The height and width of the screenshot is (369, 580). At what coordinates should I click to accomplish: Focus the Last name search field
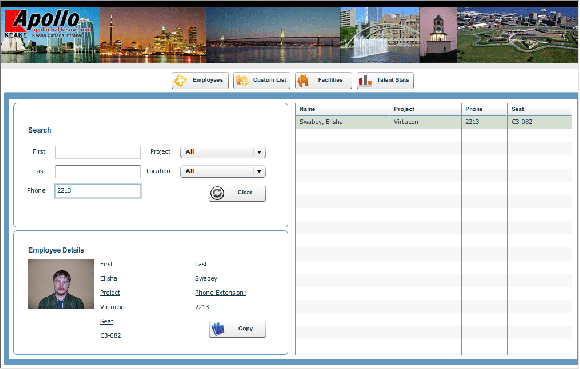click(x=98, y=172)
